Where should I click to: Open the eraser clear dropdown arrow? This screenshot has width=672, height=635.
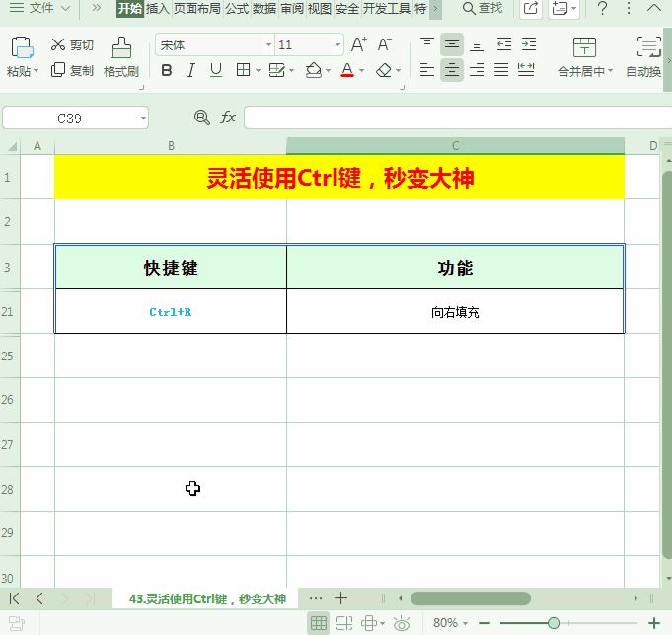[x=398, y=71]
